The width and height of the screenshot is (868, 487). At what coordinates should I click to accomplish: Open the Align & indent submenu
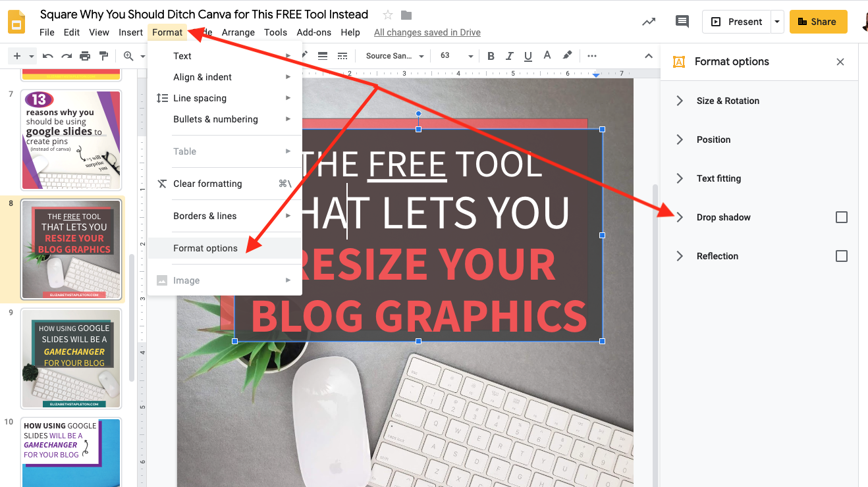pos(225,77)
